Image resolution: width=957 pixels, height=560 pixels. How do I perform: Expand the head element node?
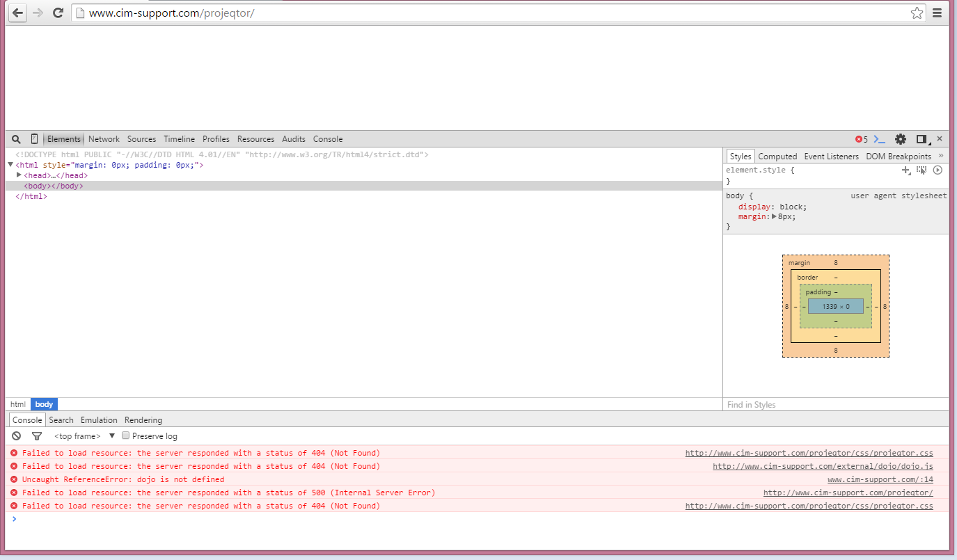coord(19,175)
